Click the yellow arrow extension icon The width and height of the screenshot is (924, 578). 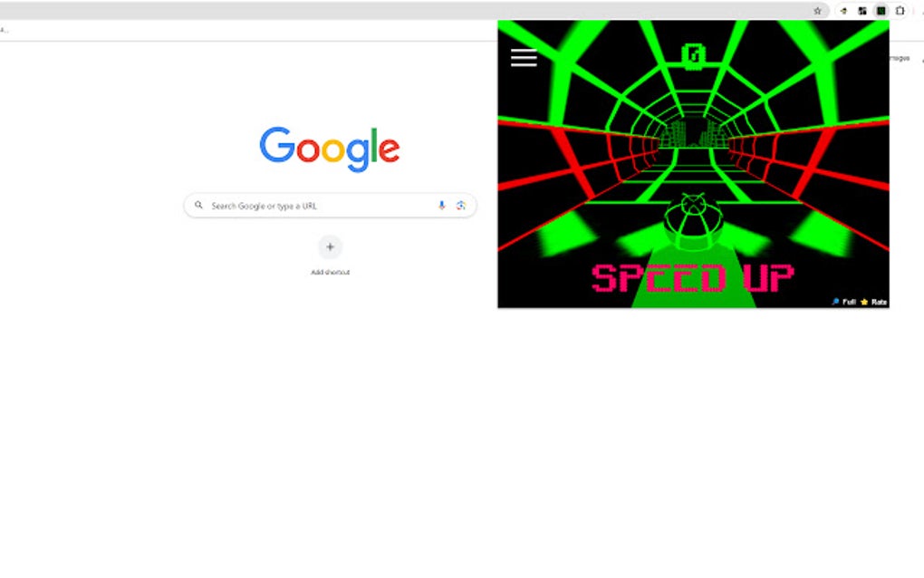click(844, 11)
